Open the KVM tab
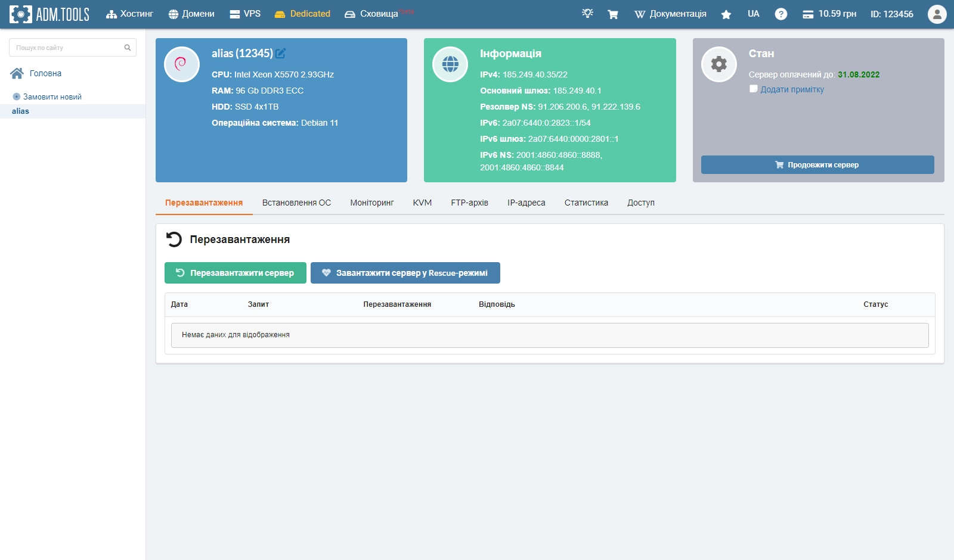Screen dimensions: 954x560 (x=422, y=203)
